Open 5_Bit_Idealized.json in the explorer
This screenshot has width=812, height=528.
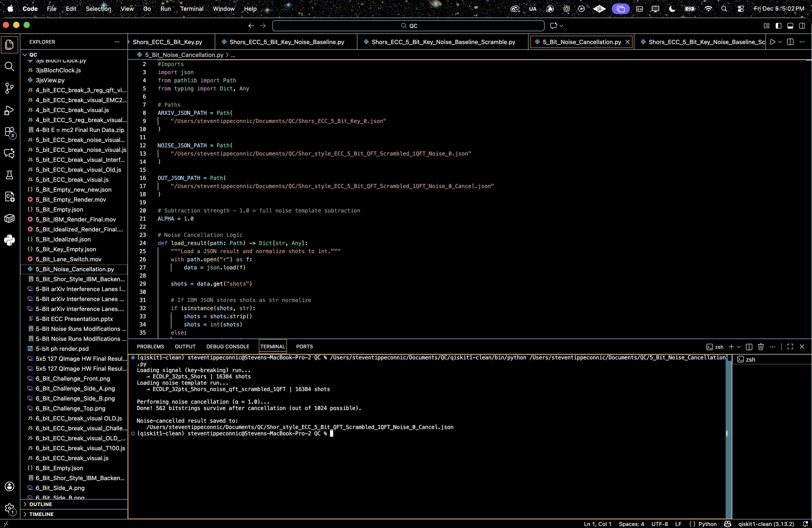(63, 239)
